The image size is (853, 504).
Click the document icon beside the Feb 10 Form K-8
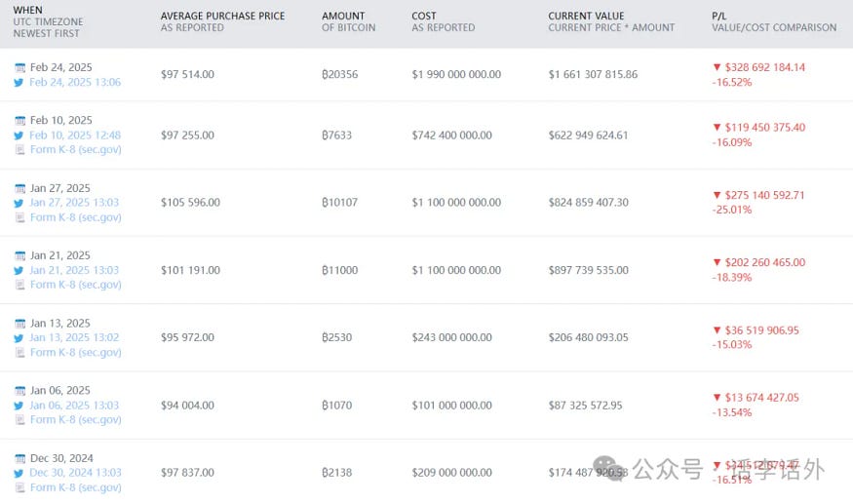pos(19,150)
